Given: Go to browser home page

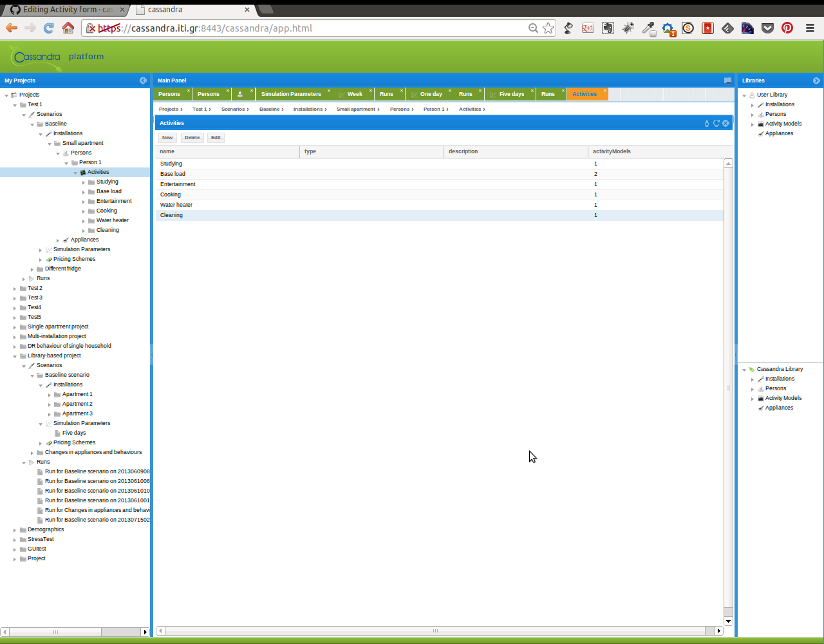Looking at the screenshot, I should point(68,28).
